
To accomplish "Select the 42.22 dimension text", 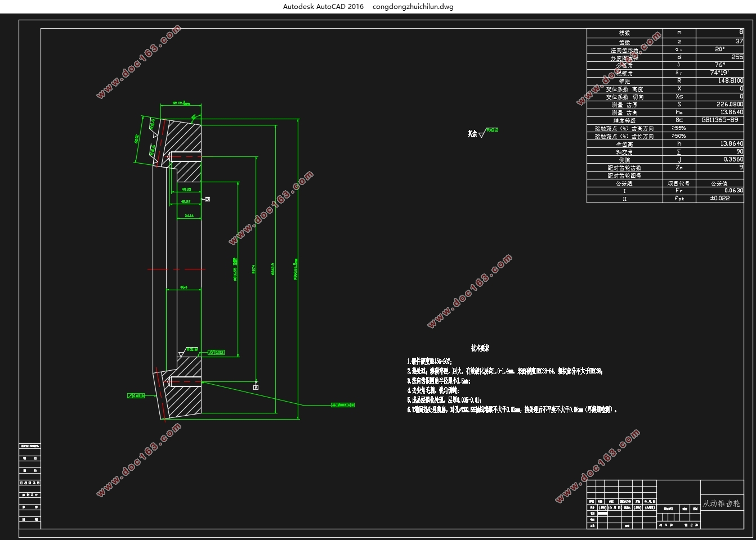I will coord(186,201).
